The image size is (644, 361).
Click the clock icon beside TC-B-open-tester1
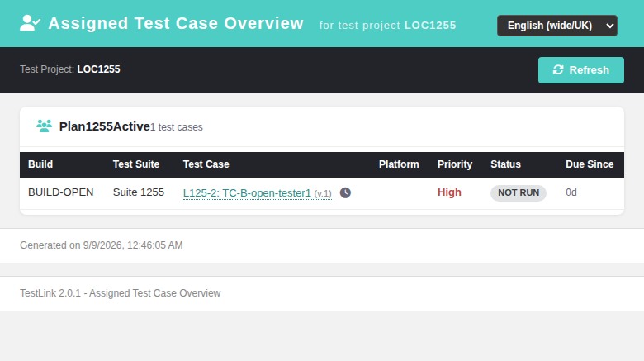pyautogui.click(x=345, y=192)
